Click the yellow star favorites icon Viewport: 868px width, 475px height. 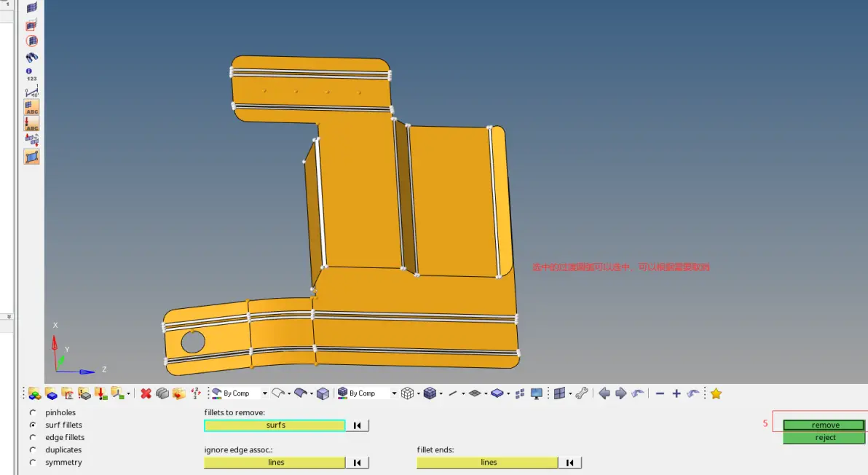716,393
